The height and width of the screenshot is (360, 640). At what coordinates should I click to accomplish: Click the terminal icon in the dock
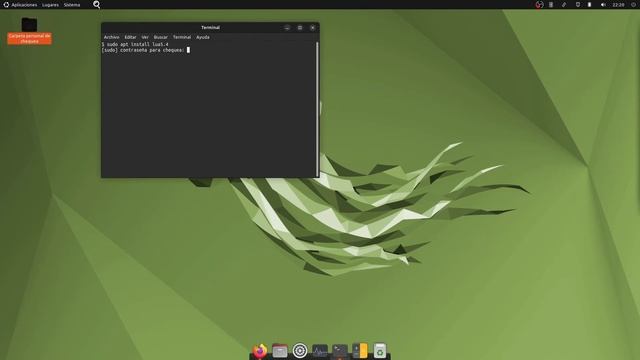tap(340, 351)
